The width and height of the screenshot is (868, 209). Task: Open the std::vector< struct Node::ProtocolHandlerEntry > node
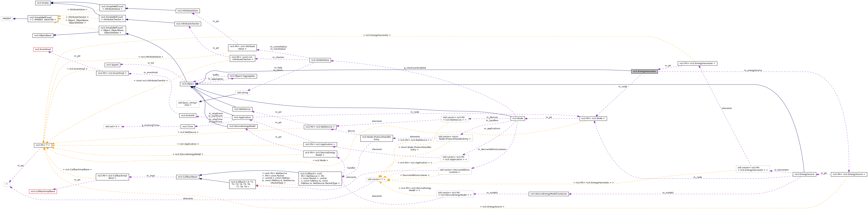pos(455,138)
